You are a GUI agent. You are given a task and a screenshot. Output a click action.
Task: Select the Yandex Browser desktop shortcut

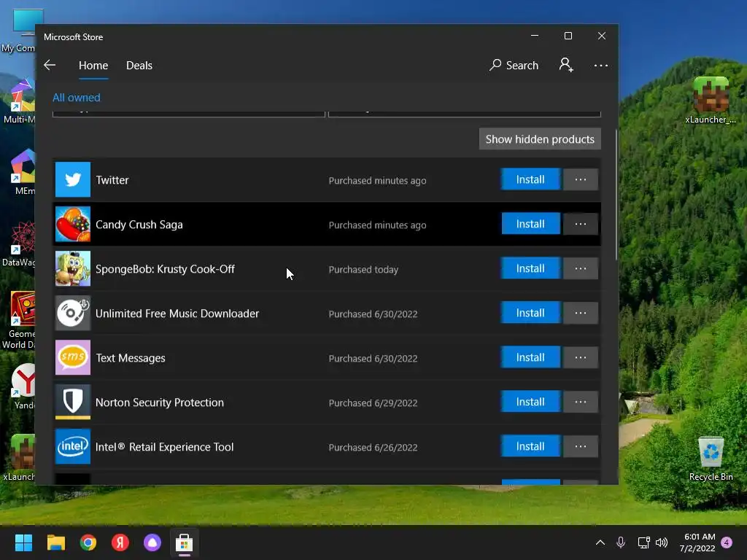coord(23,386)
